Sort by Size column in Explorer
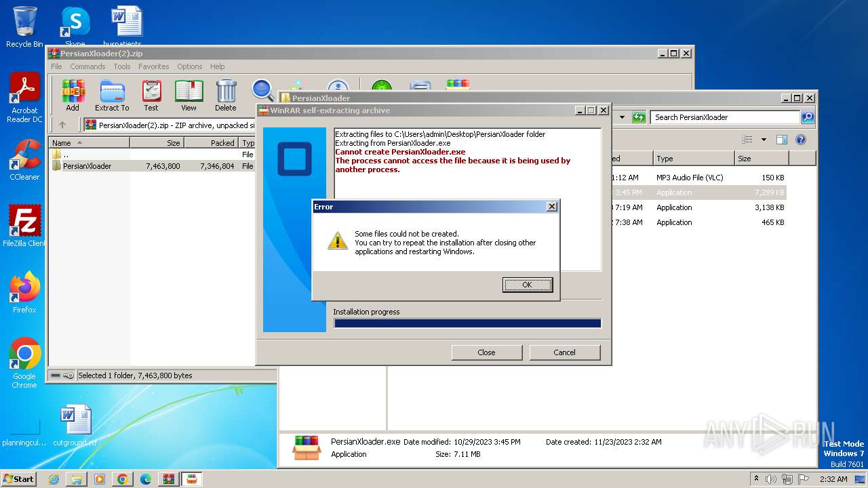 [x=762, y=159]
